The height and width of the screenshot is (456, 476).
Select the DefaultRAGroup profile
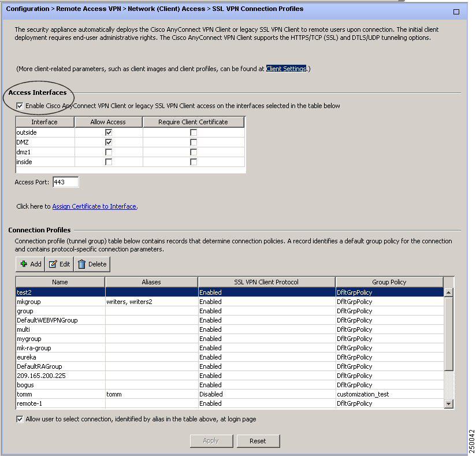230,366
